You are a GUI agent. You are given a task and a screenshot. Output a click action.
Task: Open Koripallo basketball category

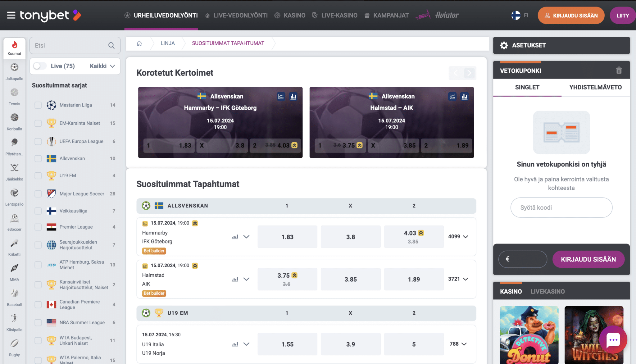click(x=14, y=122)
